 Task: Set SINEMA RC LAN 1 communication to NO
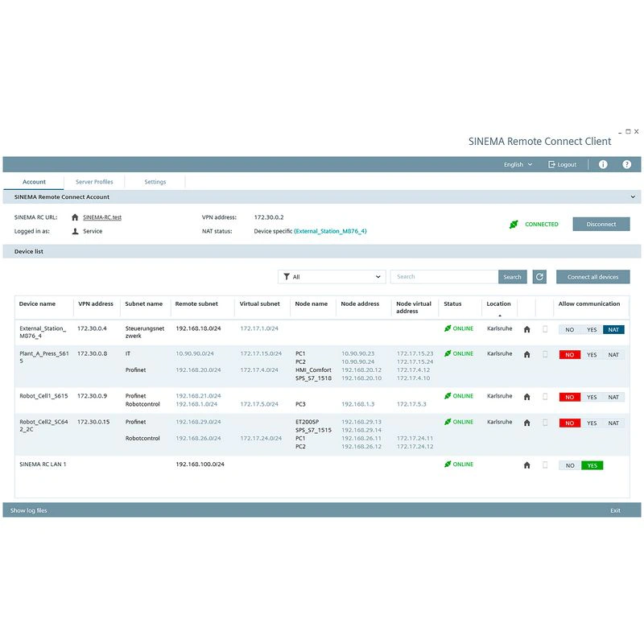tap(570, 465)
